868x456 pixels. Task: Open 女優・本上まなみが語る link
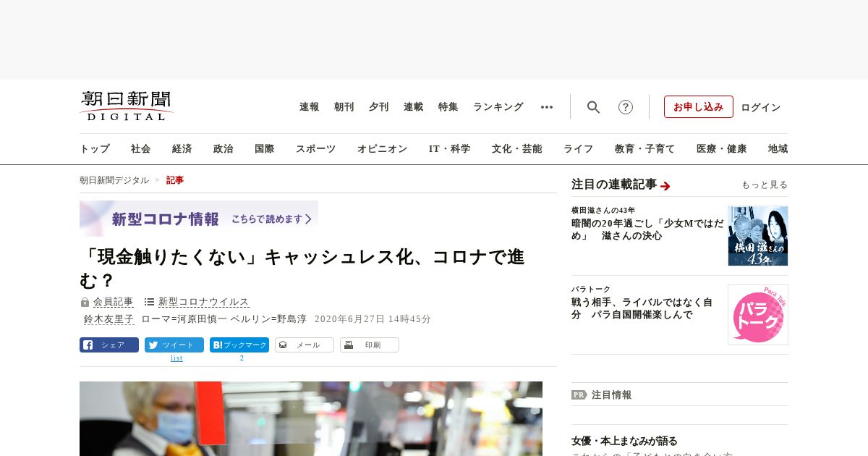click(x=624, y=441)
